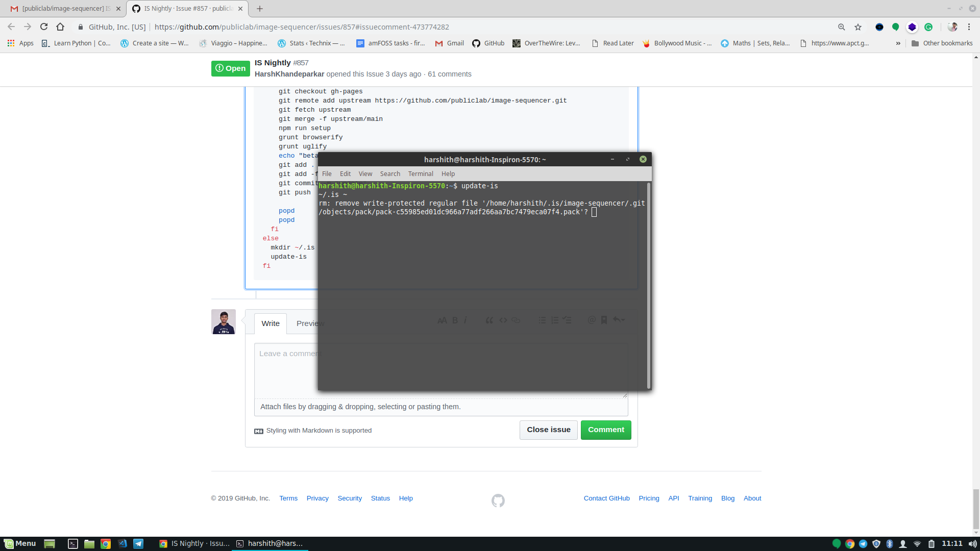
Task: Click the Close issue button
Action: coord(549,430)
